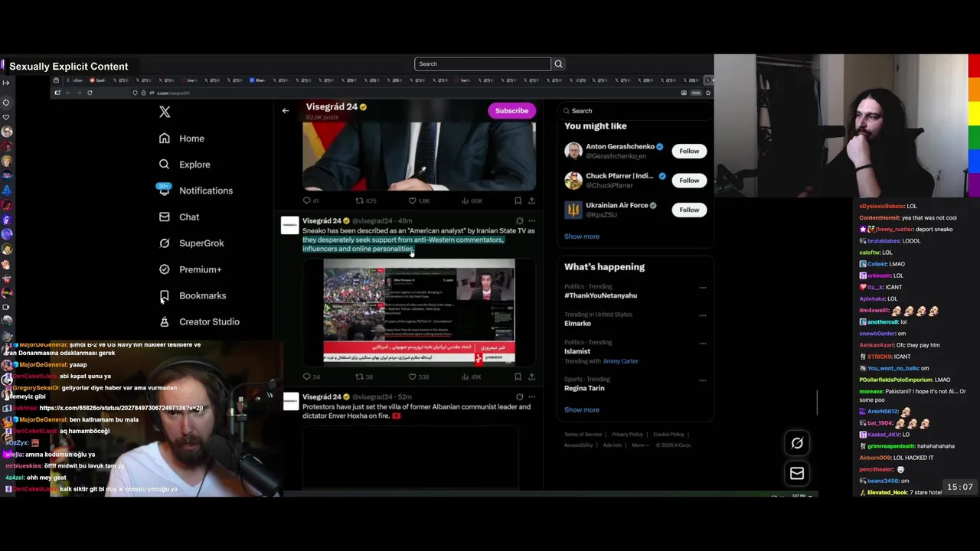Bookmark the Sneako post

pos(518,377)
